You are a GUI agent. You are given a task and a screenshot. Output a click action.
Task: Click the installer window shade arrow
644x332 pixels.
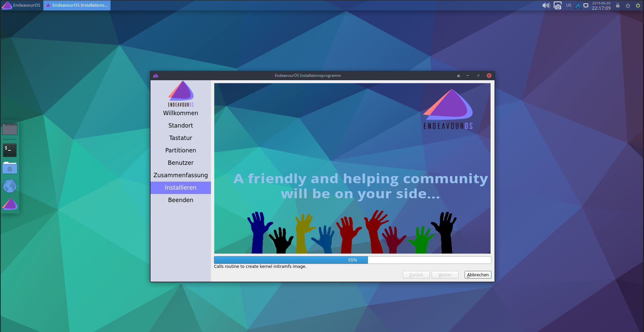(458, 76)
